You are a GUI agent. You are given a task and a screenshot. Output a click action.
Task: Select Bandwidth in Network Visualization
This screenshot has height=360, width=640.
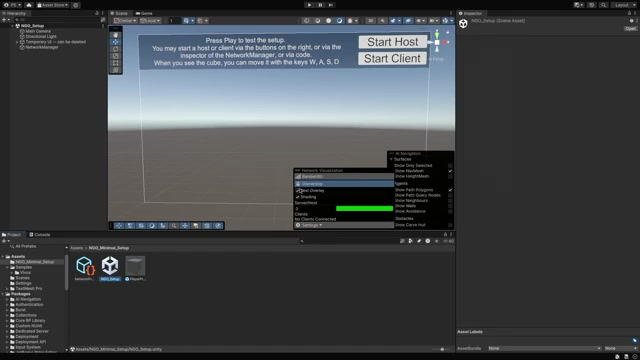click(x=344, y=177)
